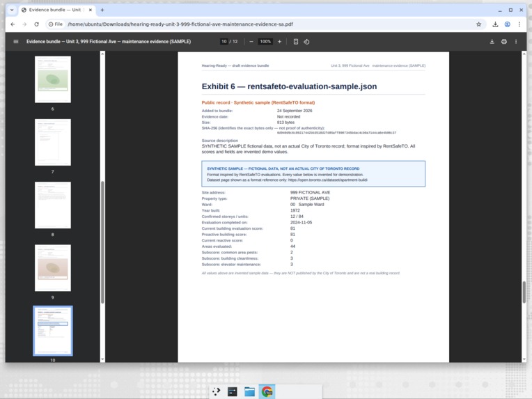Rotate the document counterclockwise
Viewport: 532px width, 399px height.
306,42
